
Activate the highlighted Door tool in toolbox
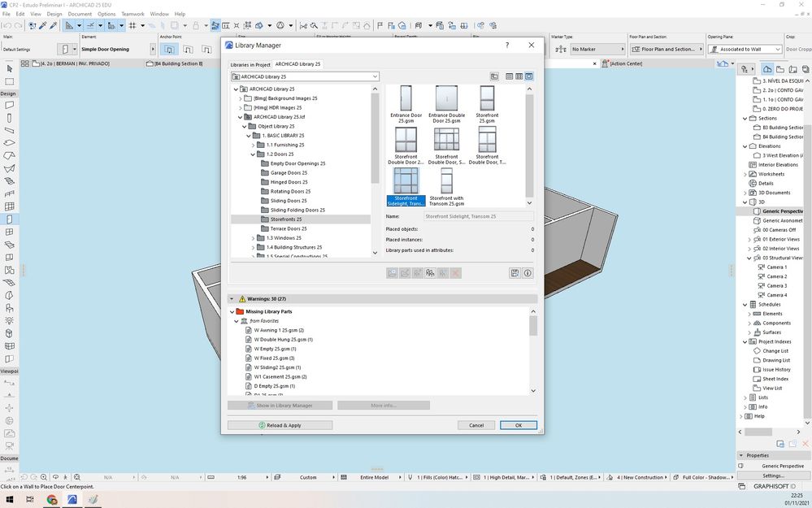tap(9, 219)
